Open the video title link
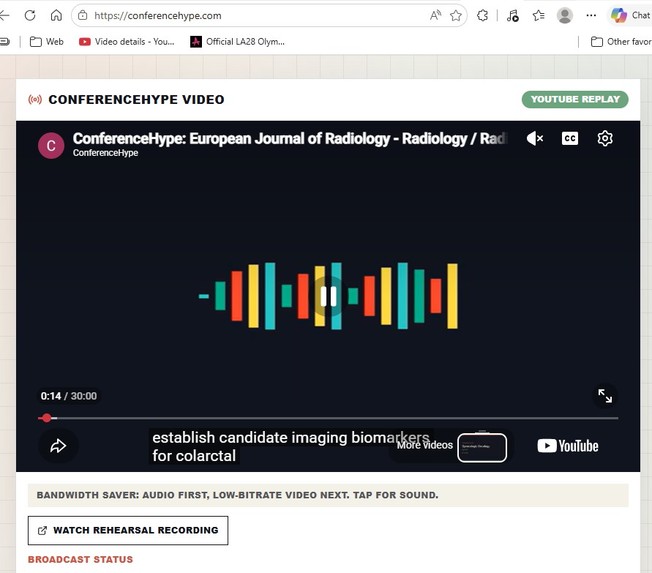Screen dimensions: 652x573 point(290,139)
